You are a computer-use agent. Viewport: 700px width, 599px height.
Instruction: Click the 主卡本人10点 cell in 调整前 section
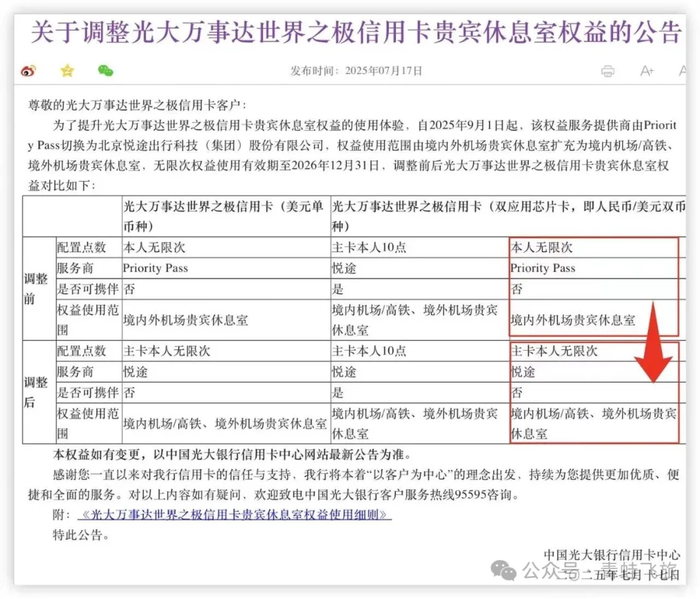(369, 248)
